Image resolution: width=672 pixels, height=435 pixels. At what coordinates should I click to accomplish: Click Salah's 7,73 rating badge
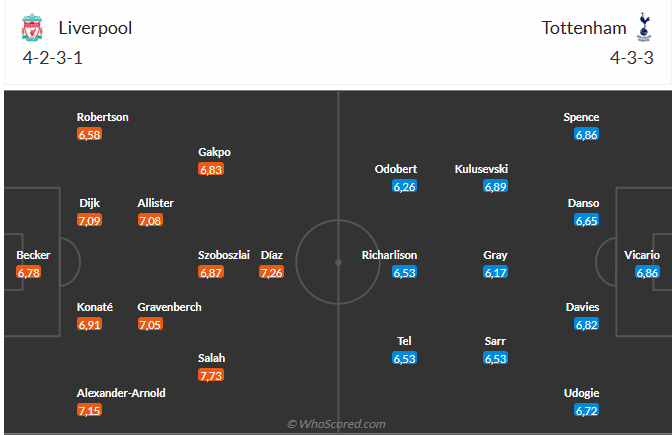(210, 375)
